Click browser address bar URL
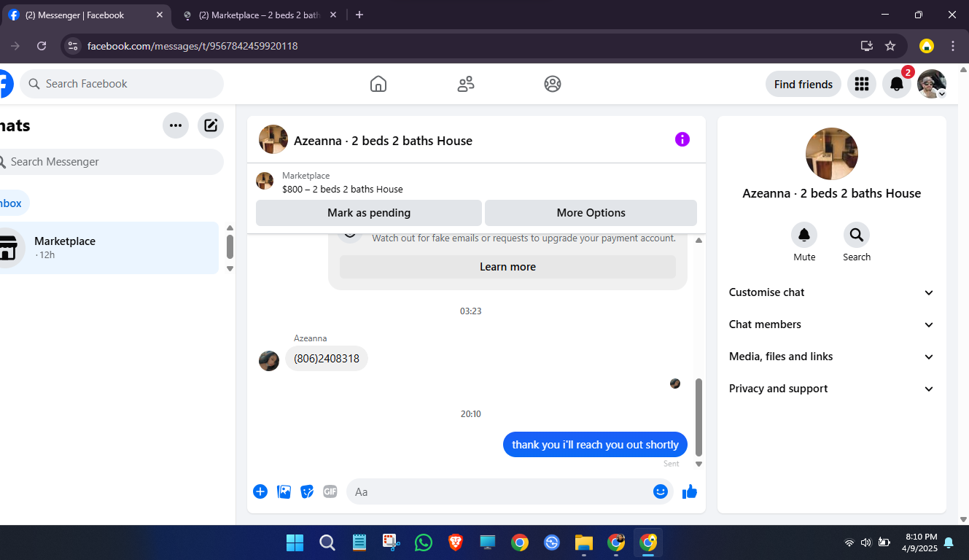This screenshot has height=560, width=969. click(x=192, y=46)
